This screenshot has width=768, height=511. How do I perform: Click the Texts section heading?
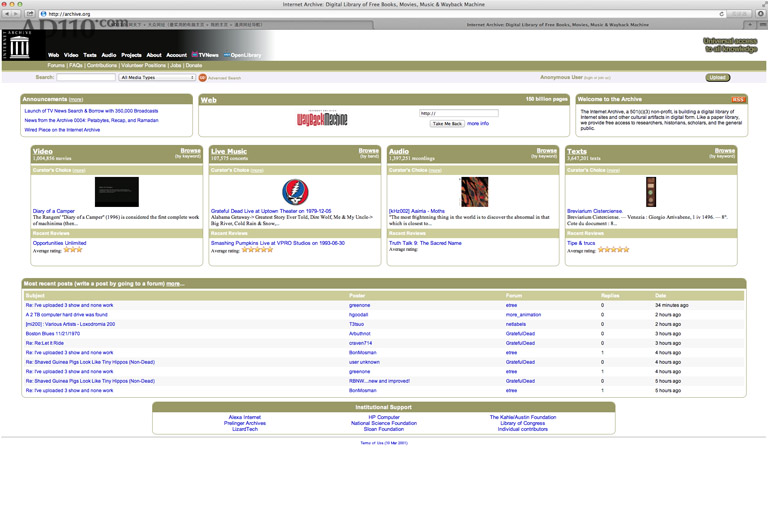tap(576, 151)
